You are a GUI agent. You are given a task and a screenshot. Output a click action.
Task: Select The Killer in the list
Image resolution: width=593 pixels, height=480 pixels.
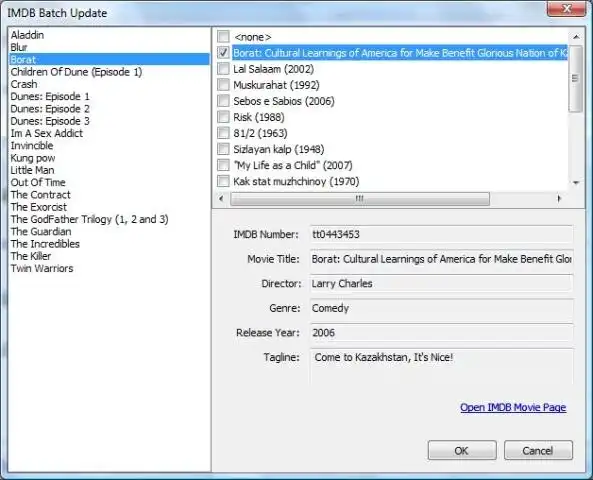[x=31, y=256]
